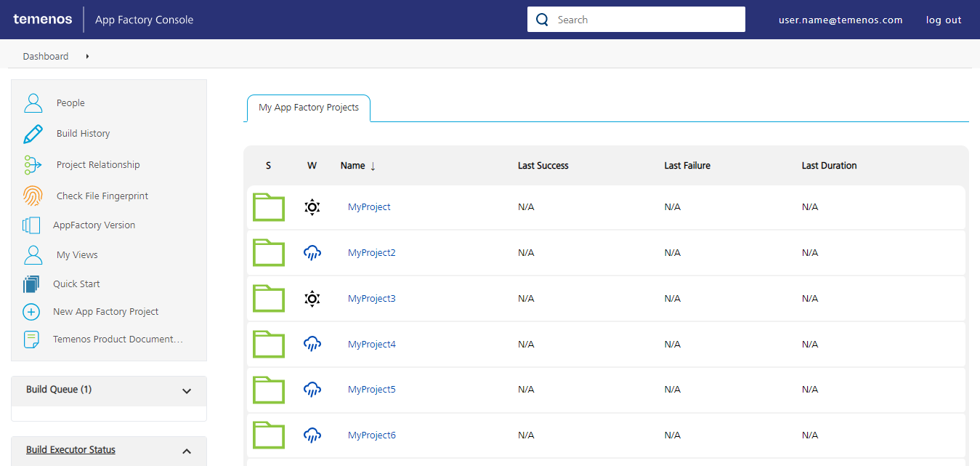This screenshot has height=466, width=980.
Task: Open the MyProject4 link
Action: tap(371, 345)
